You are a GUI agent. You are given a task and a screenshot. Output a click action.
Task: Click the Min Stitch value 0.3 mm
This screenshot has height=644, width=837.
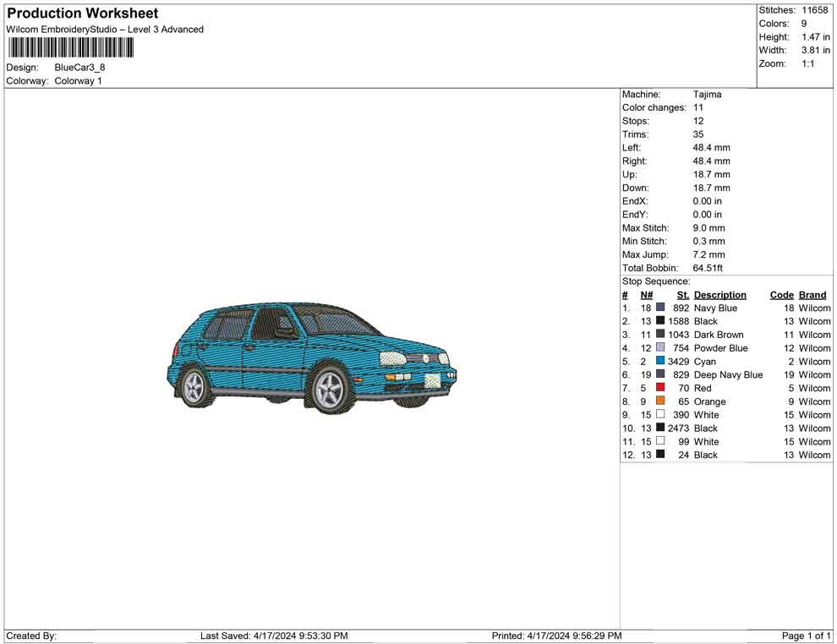tap(708, 241)
